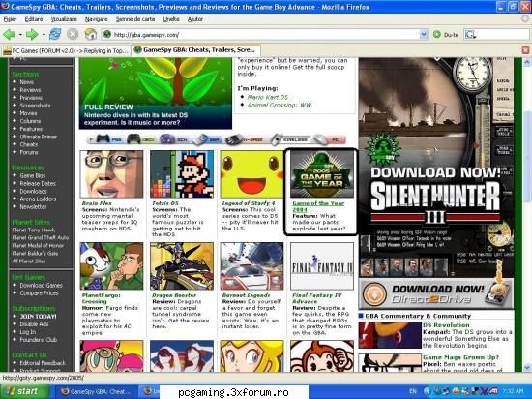Select the PC mouse platform icon
This screenshot has width=532, height=399.
tap(329, 139)
